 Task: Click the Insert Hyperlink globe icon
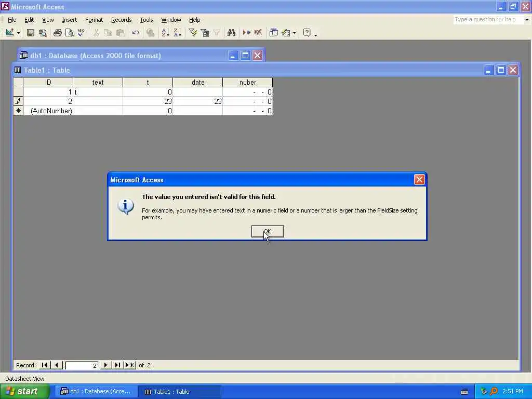pyautogui.click(x=150, y=33)
